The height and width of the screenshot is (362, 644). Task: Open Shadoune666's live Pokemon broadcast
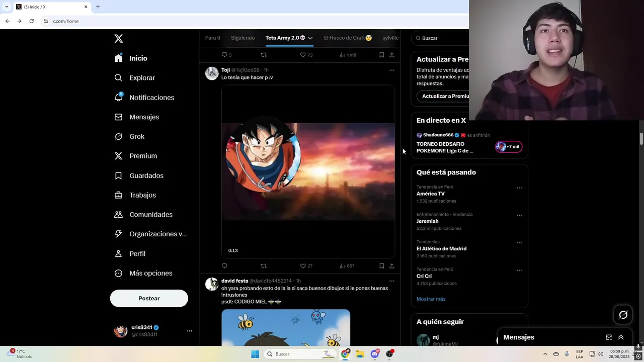click(445, 147)
